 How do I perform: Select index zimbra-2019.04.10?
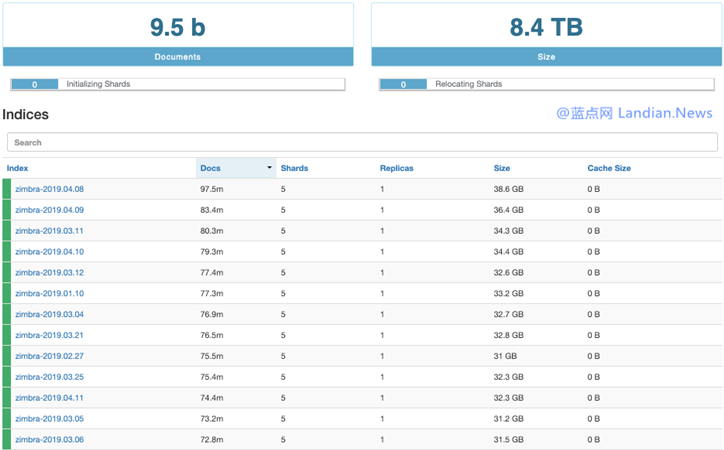pos(49,252)
